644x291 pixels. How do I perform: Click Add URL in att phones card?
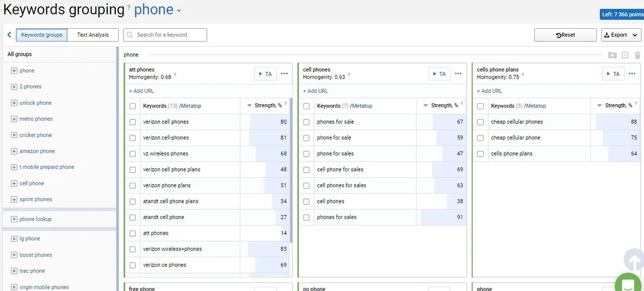[x=141, y=91]
